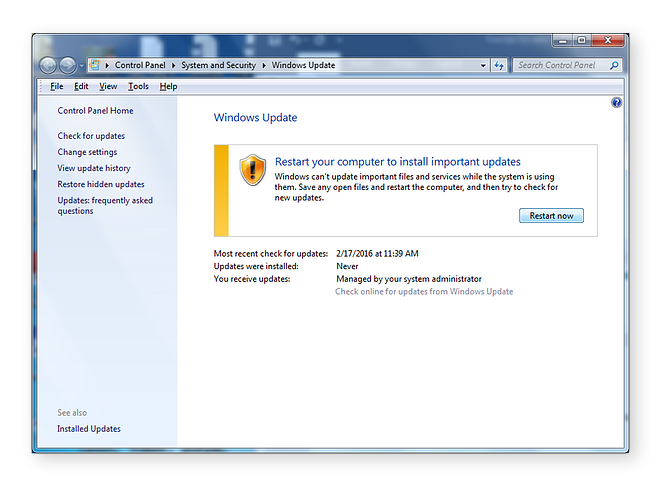Click the Refresh button beside address bar
The image size is (661, 486).
coord(499,65)
